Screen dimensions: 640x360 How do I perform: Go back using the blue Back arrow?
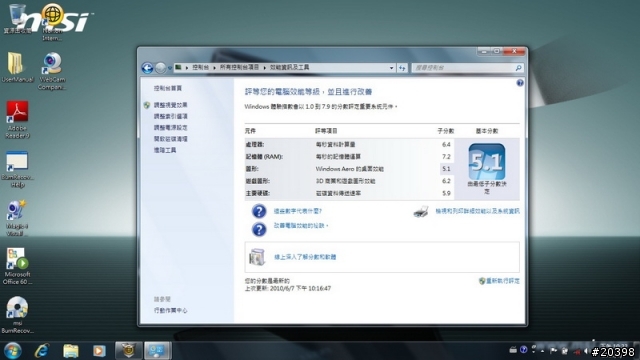pyautogui.click(x=147, y=68)
